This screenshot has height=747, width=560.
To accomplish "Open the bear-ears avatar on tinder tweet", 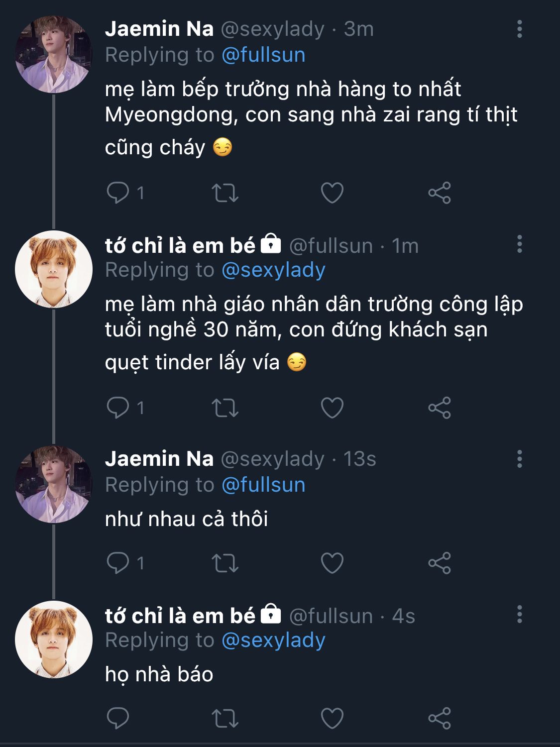I will click(x=54, y=269).
